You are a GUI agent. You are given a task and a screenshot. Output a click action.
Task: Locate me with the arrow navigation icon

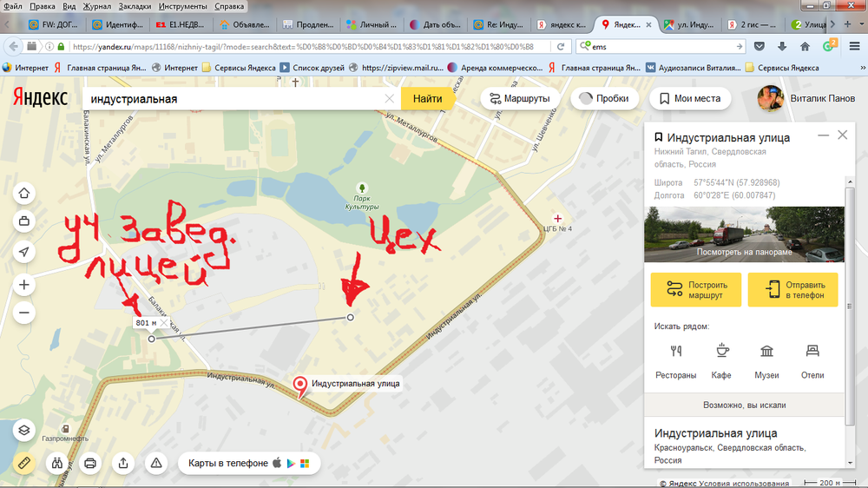23,252
